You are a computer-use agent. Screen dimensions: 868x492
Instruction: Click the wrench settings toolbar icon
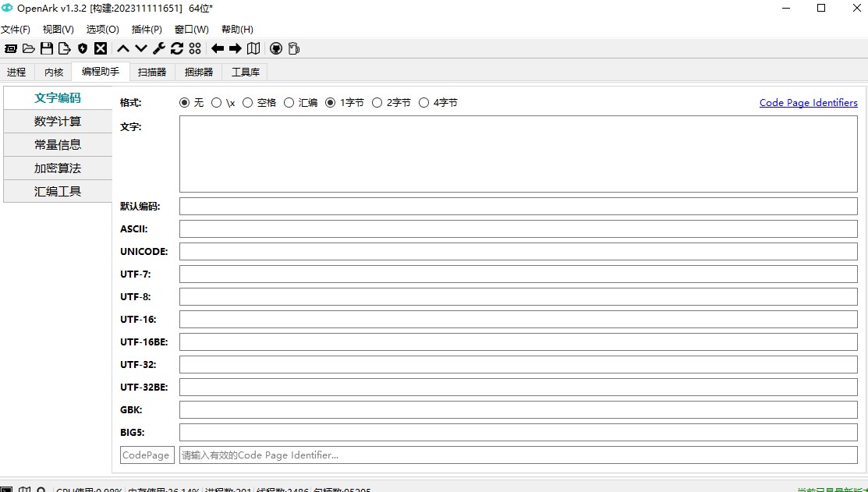pyautogui.click(x=159, y=48)
